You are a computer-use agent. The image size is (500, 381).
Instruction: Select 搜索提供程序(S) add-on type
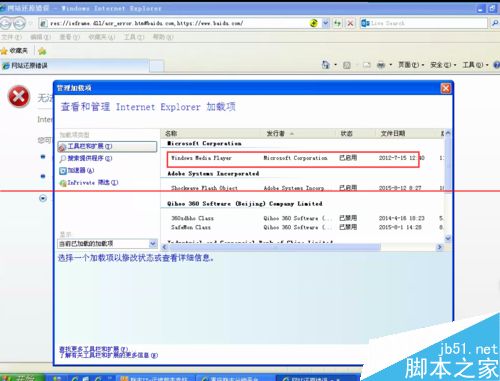(86, 158)
